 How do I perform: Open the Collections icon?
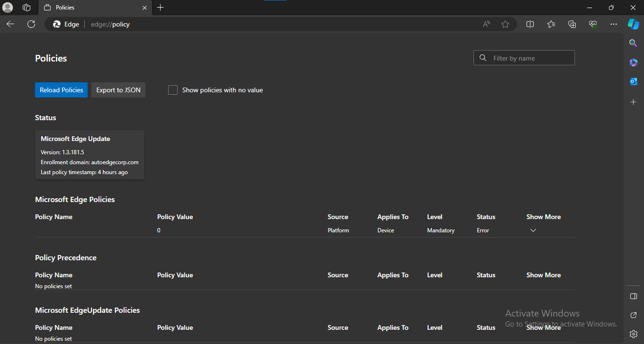tap(572, 24)
